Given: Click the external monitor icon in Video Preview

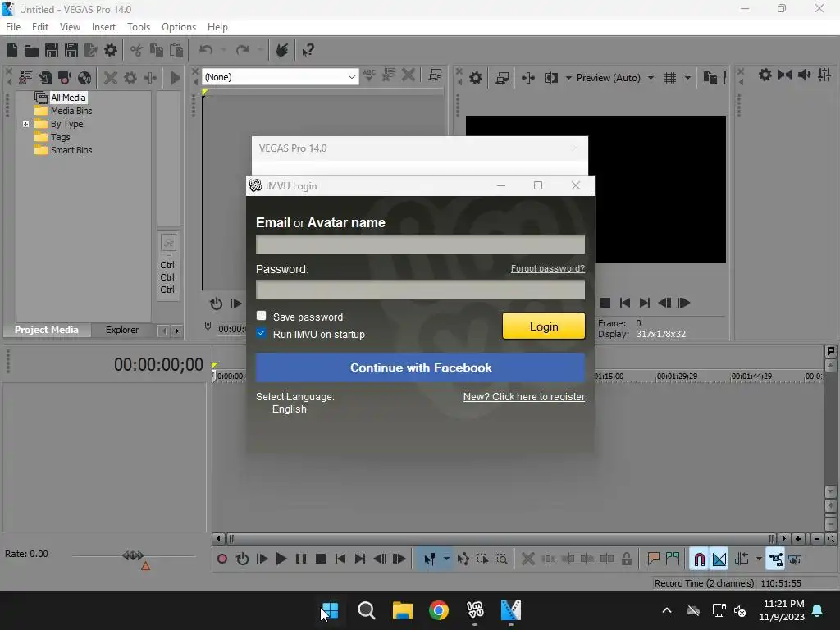Looking at the screenshot, I should (x=502, y=78).
